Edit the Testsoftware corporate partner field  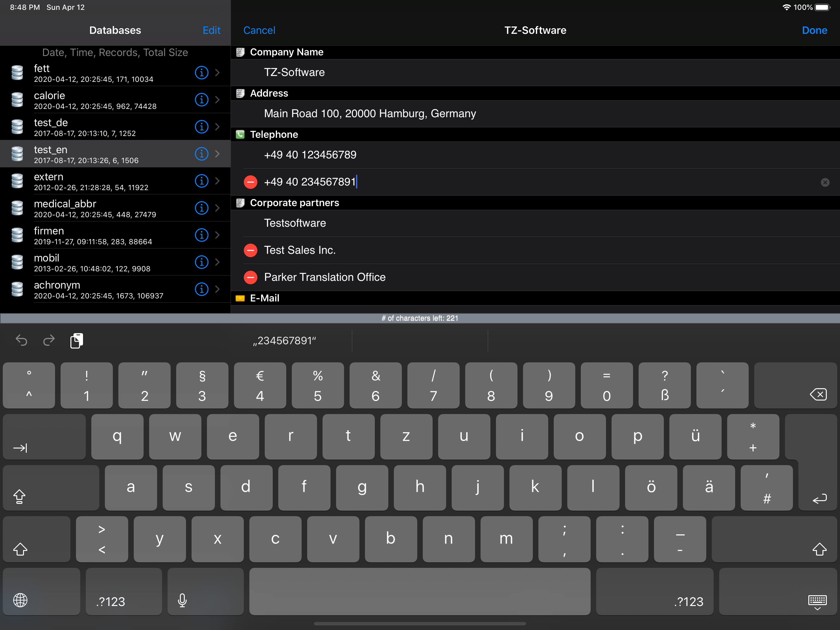click(535, 223)
